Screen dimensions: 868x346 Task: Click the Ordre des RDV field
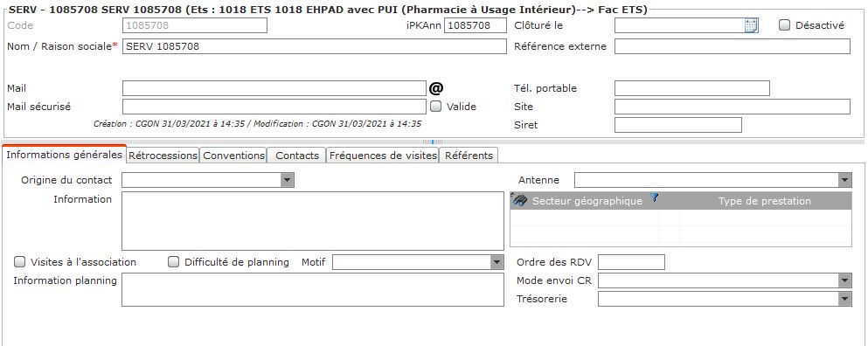(631, 262)
